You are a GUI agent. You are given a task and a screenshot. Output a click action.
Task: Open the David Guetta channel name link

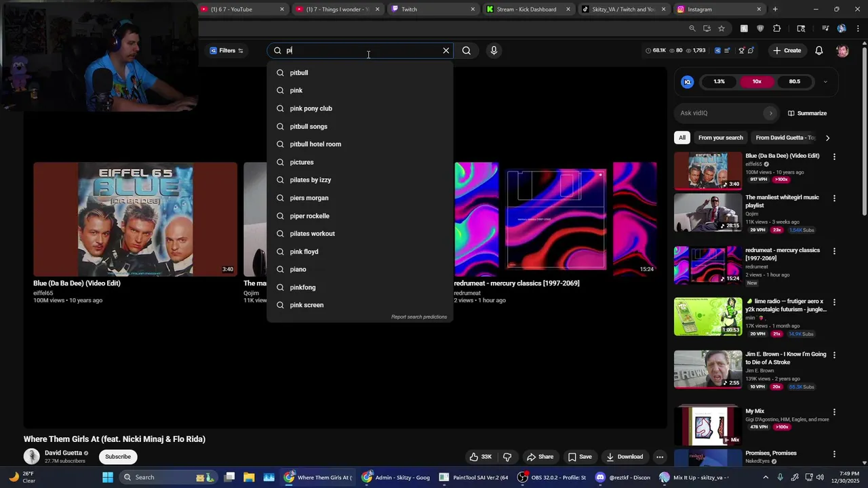63,453
